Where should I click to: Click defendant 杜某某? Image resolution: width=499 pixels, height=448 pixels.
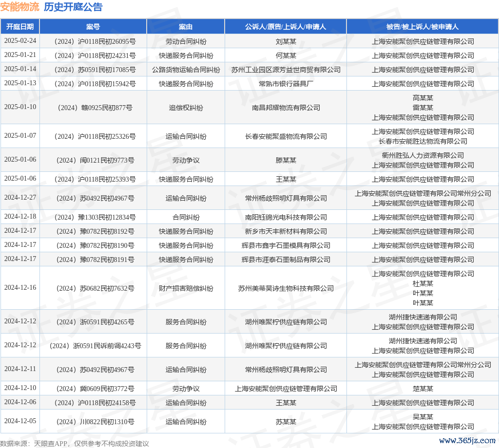(x=422, y=283)
